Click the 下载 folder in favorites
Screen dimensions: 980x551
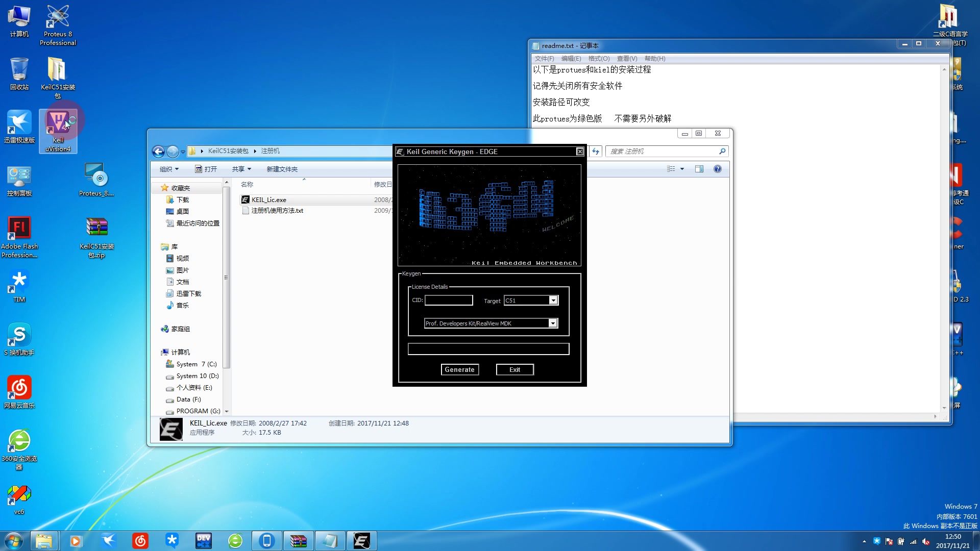182,200
